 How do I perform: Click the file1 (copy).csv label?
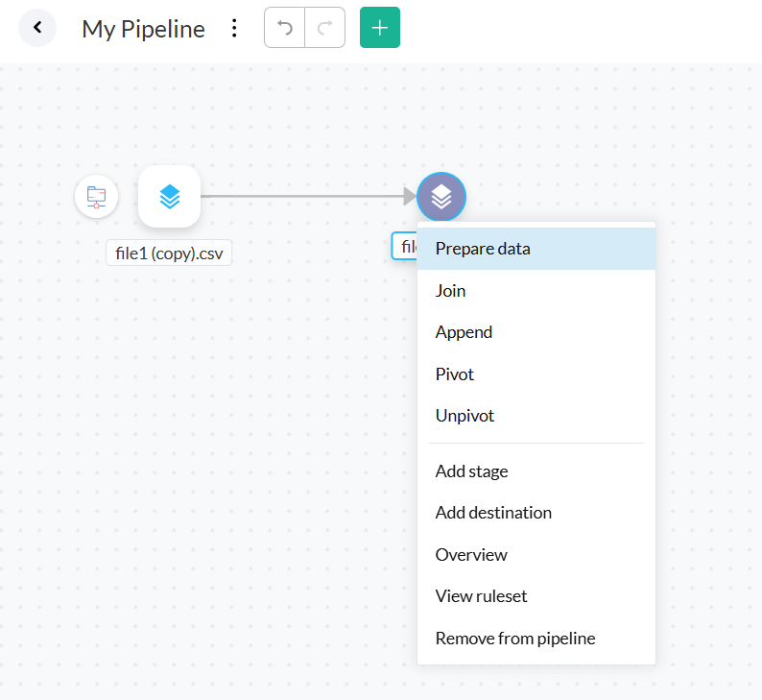pos(169,253)
